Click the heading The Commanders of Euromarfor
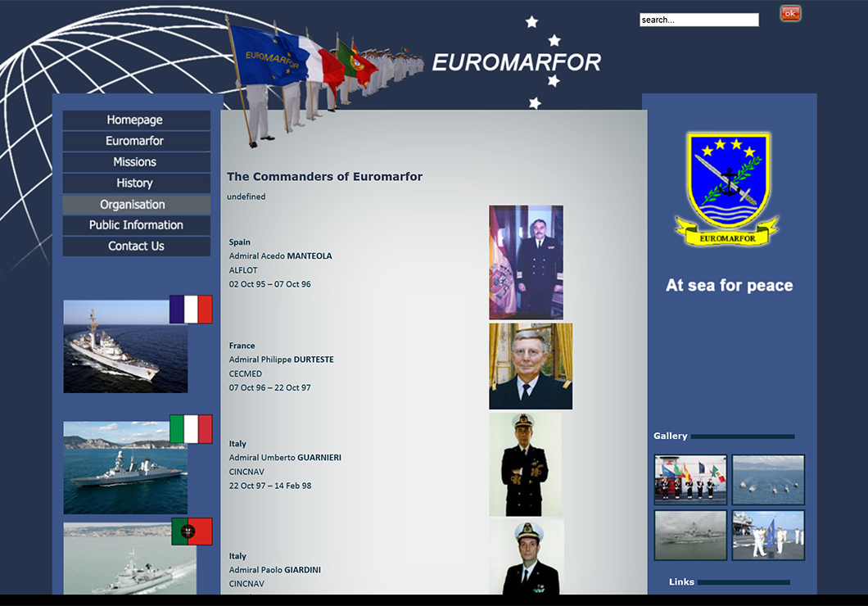The height and width of the screenshot is (606, 868). (x=324, y=177)
